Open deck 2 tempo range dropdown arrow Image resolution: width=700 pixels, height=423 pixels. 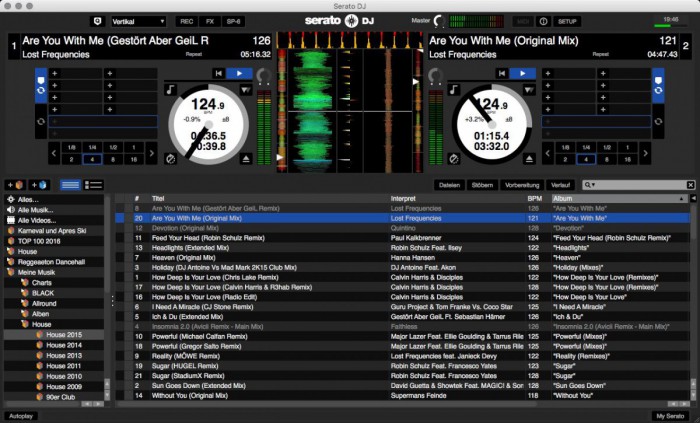[x=529, y=90]
